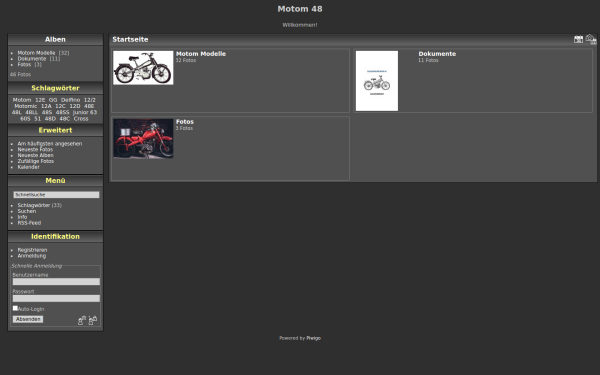Open Schlagwörter (33) in Menü list
The image size is (600, 375).
tap(34, 205)
